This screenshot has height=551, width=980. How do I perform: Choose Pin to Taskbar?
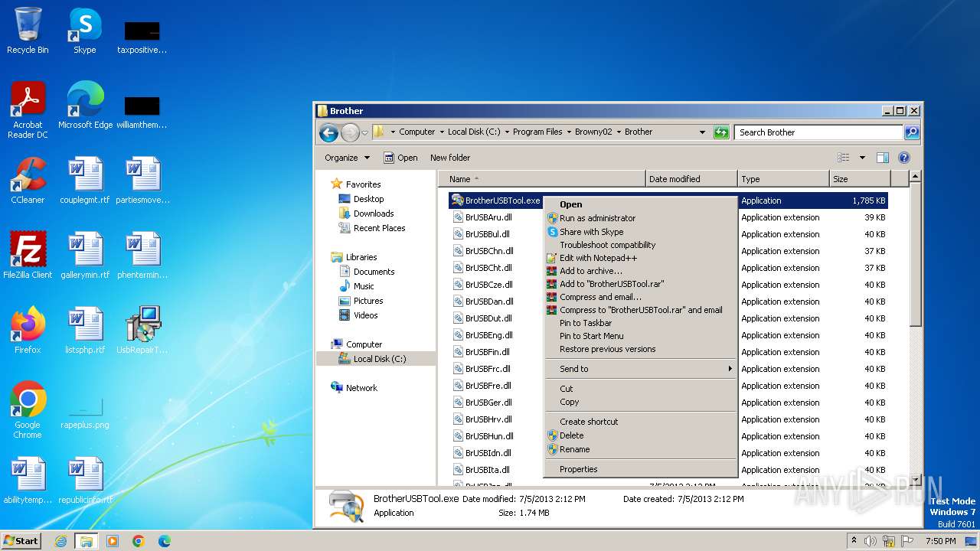pos(641,323)
